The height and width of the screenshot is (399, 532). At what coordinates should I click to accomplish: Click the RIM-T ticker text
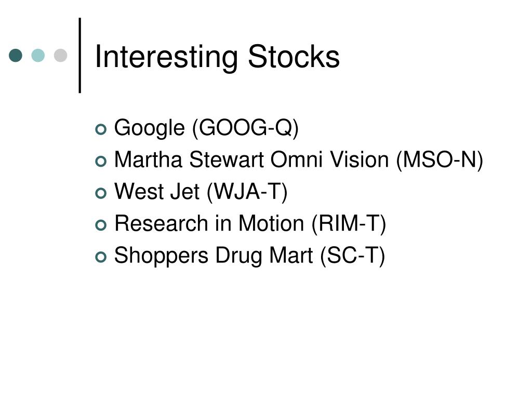[x=349, y=224]
